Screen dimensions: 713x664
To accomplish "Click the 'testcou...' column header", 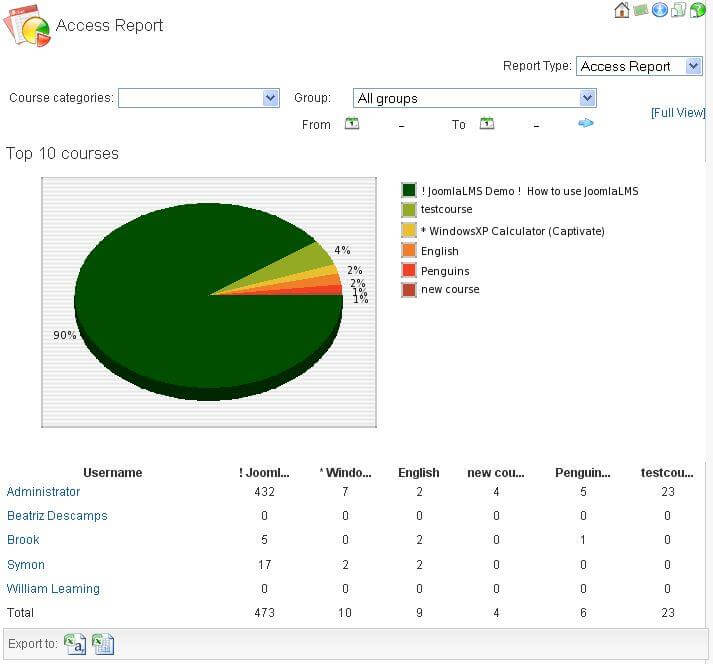I will pyautogui.click(x=667, y=473).
